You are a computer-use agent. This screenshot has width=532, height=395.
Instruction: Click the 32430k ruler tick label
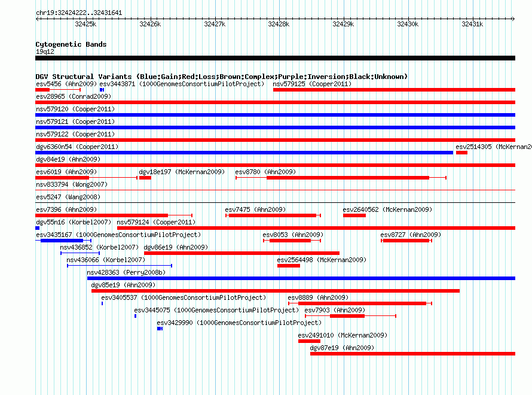[x=408, y=24]
